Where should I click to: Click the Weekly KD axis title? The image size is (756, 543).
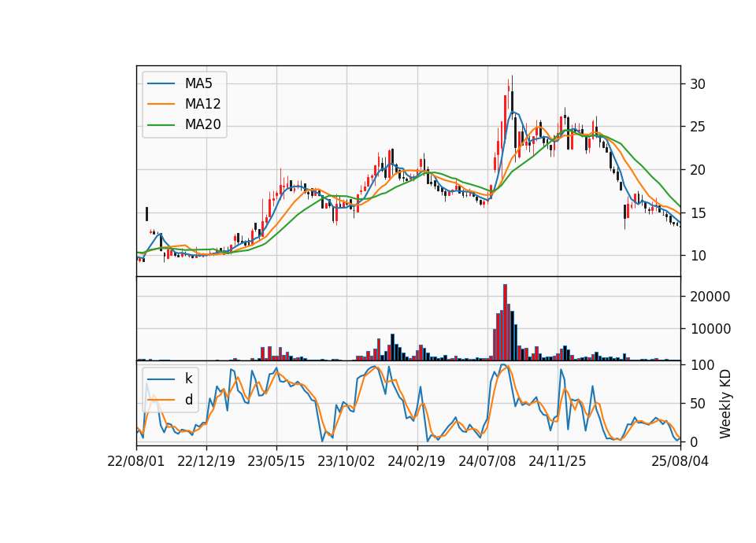tap(725, 404)
